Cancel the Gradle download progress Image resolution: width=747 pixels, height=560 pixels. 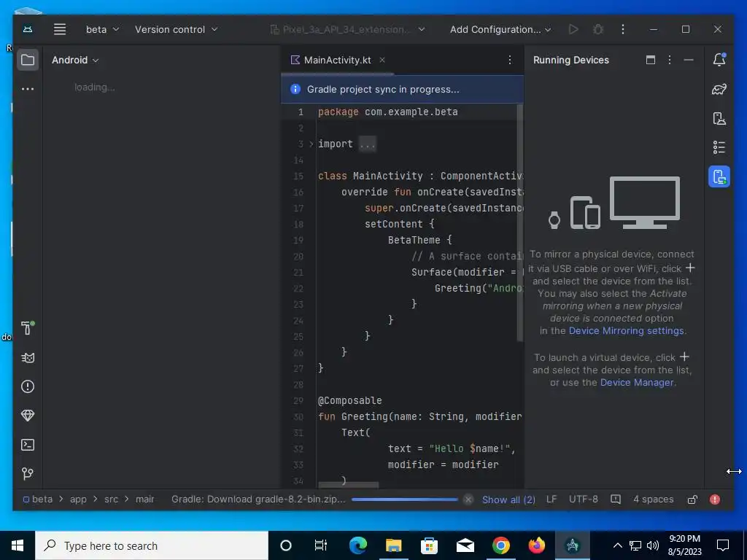click(468, 499)
